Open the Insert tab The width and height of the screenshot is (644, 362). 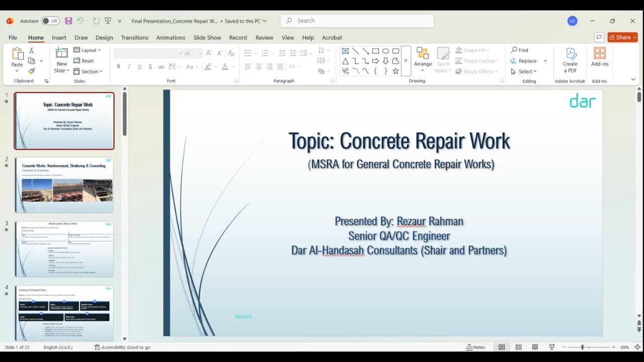[x=59, y=38]
